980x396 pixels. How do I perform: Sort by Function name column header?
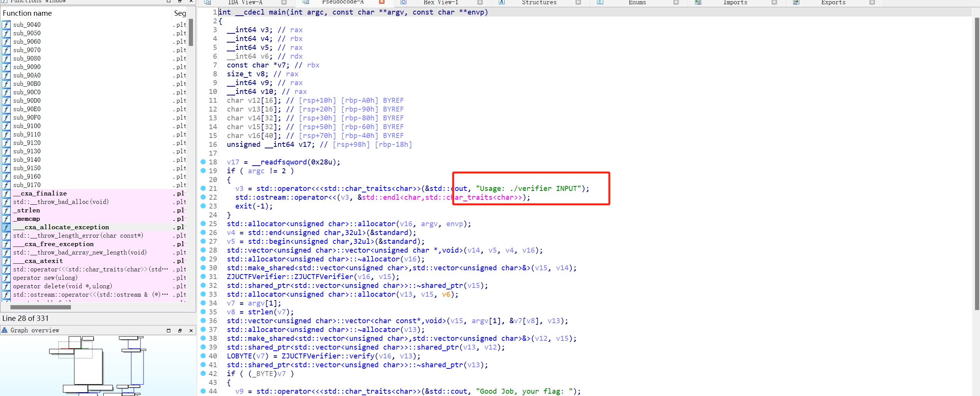pos(27,13)
